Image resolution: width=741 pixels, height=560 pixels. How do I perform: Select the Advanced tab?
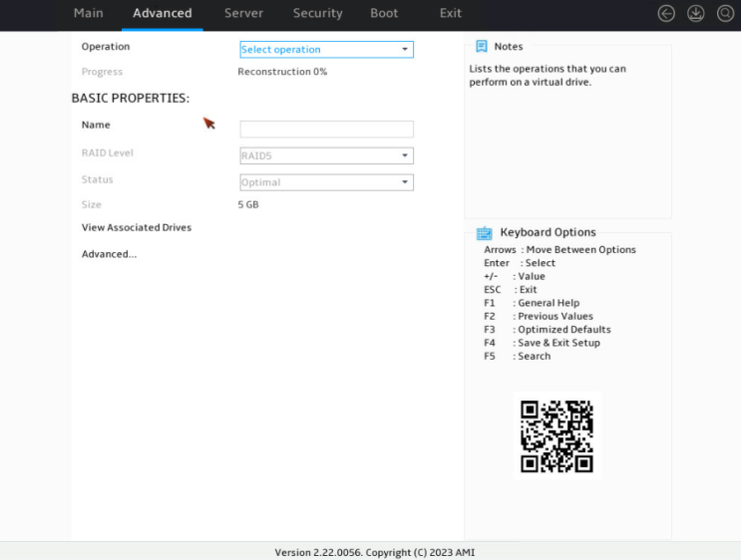point(163,13)
